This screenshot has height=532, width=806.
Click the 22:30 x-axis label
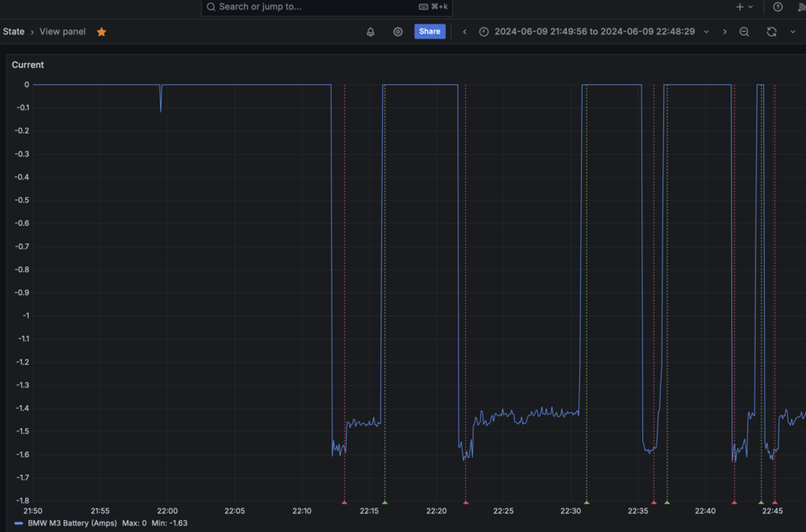(571, 511)
